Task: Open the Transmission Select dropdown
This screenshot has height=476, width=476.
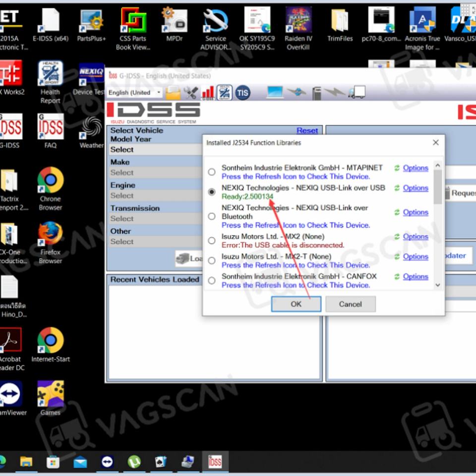Action: (x=156, y=219)
